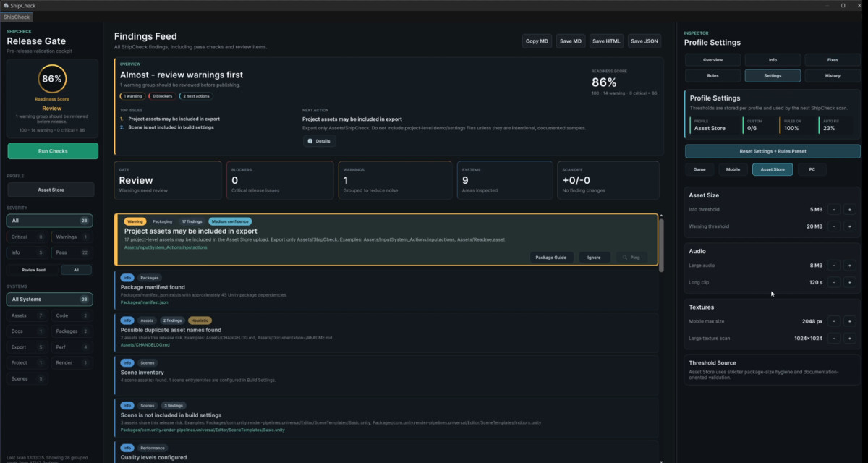Increase the Large audio limit
This screenshot has width=868, height=463.
pos(849,266)
